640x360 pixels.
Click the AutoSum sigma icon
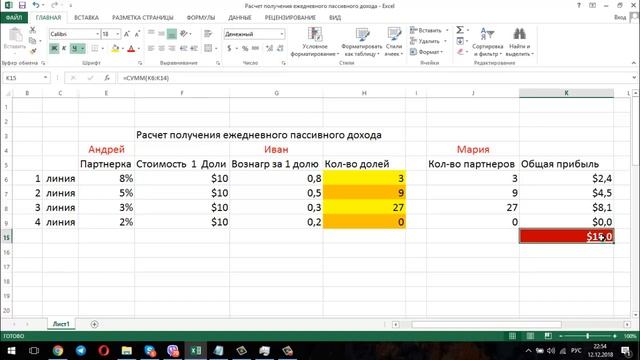click(460, 30)
